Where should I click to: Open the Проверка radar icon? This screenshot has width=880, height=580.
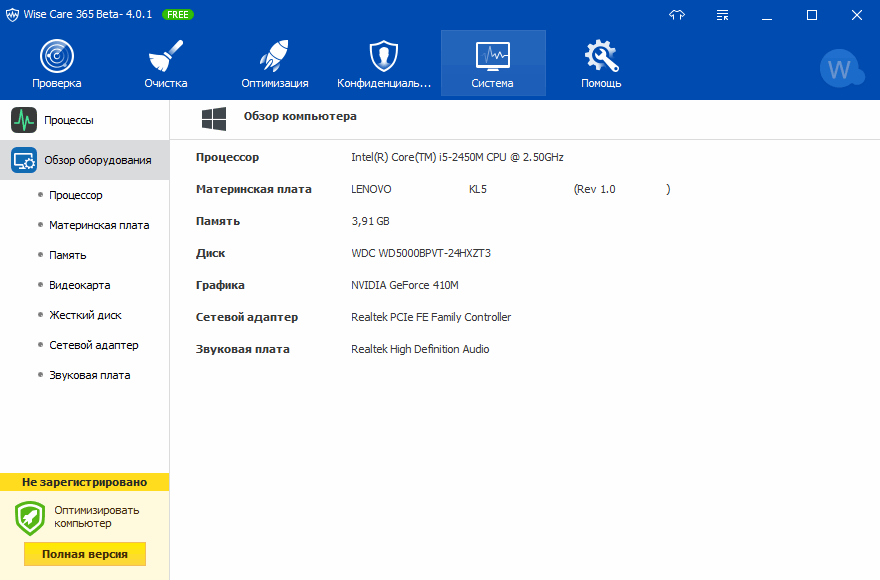(56, 56)
